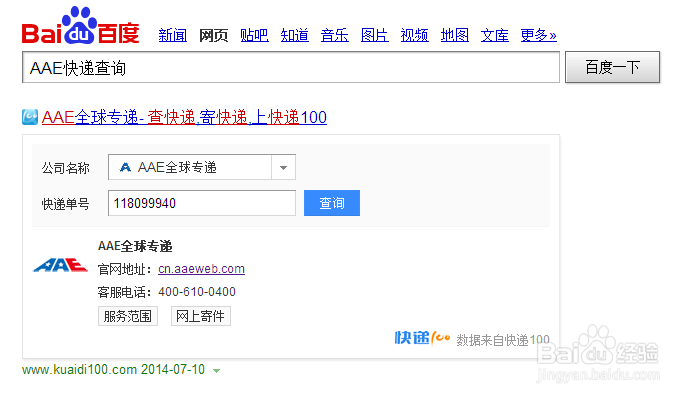This screenshot has width=700, height=400.
Task: Go to 贴吧 section
Action: [254, 35]
